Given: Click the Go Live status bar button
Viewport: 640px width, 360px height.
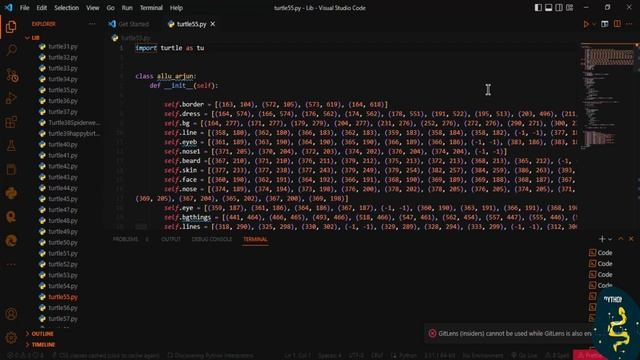Looking at the screenshot, I should [x=524, y=356].
